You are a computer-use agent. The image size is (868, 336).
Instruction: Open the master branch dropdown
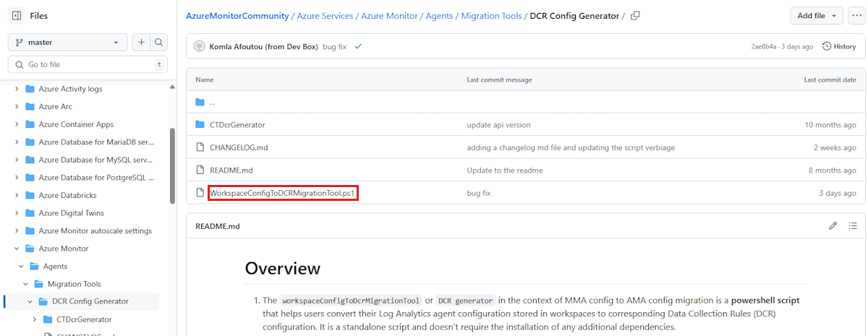point(68,43)
